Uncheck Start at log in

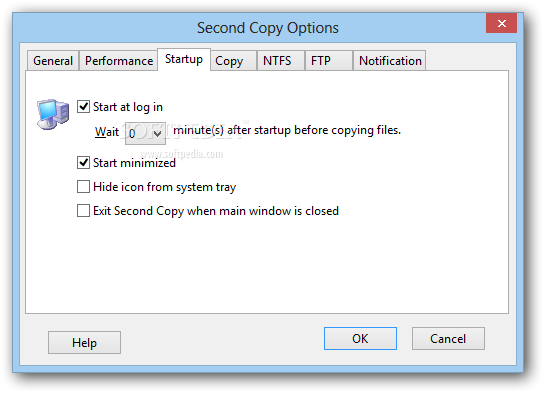click(x=83, y=106)
